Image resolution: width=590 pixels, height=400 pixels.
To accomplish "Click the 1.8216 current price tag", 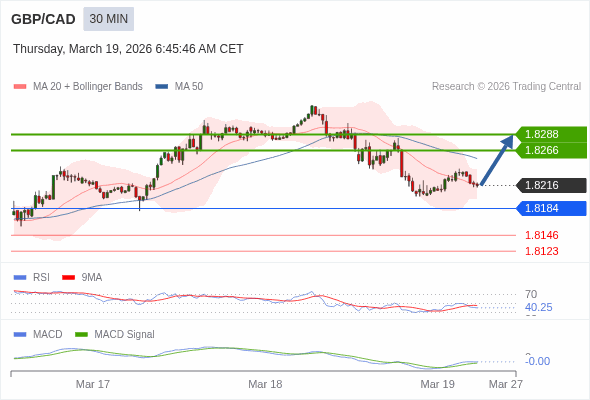I will tap(550, 185).
